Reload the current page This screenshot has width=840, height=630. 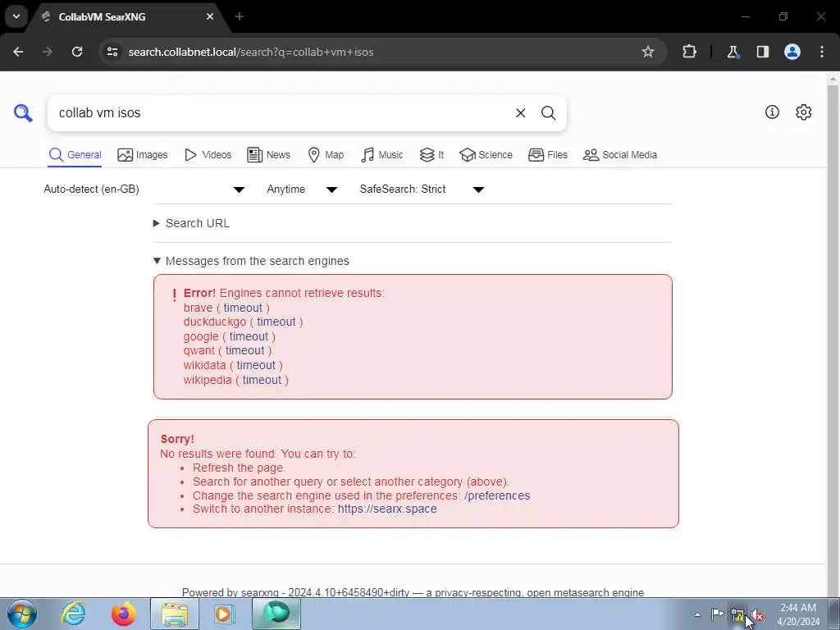click(x=77, y=52)
